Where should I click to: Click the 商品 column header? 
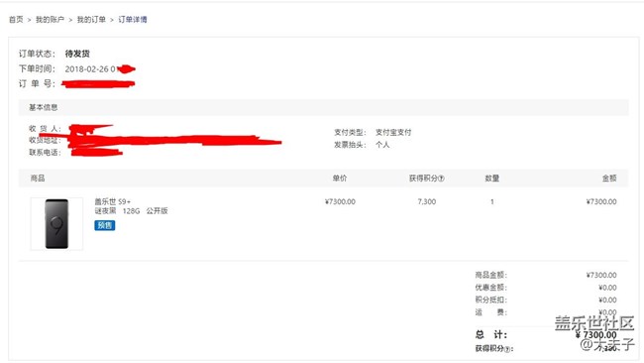(x=38, y=178)
